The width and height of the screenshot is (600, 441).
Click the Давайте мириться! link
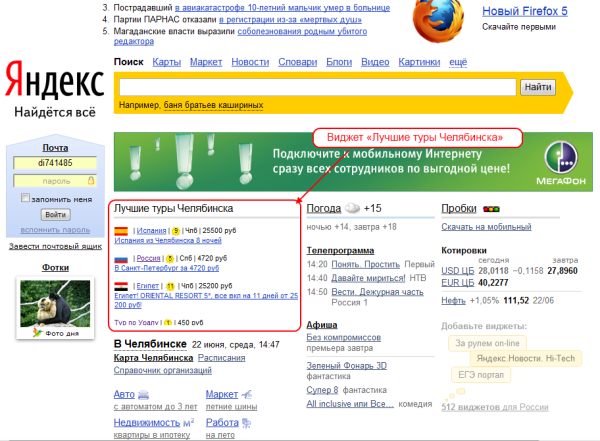click(x=368, y=278)
